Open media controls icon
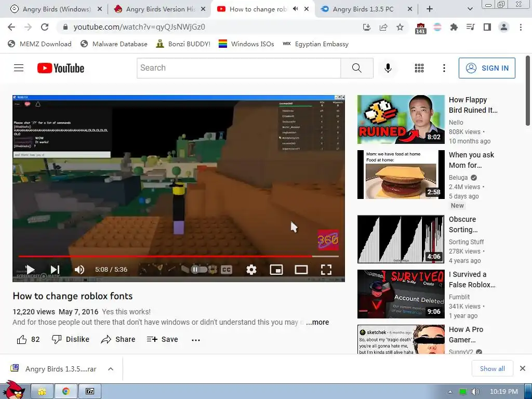Screen dimensions: 532x399 pyautogui.click(x=471, y=27)
